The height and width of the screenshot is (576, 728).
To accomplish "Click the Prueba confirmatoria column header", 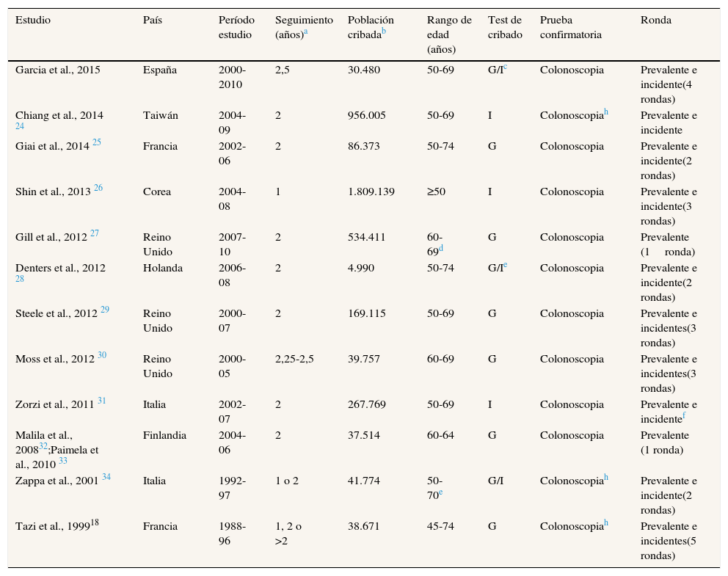I will 570,27.
